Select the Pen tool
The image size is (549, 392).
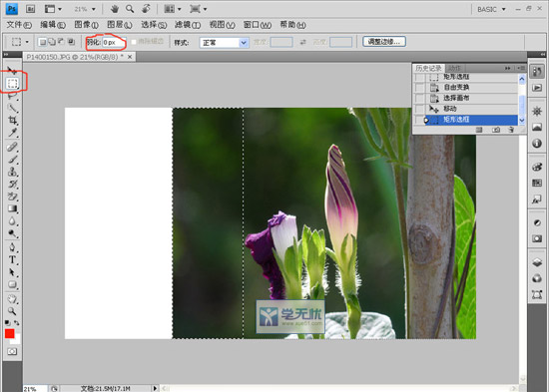pyautogui.click(x=12, y=247)
